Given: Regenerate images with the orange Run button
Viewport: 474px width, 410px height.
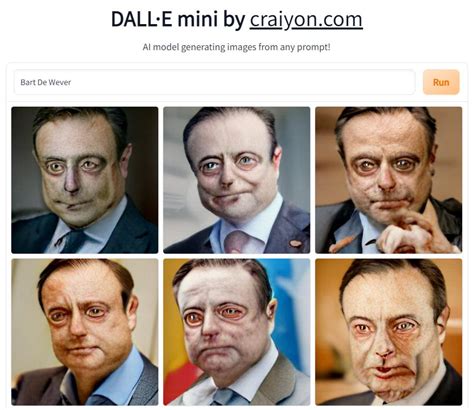Looking at the screenshot, I should 441,82.
